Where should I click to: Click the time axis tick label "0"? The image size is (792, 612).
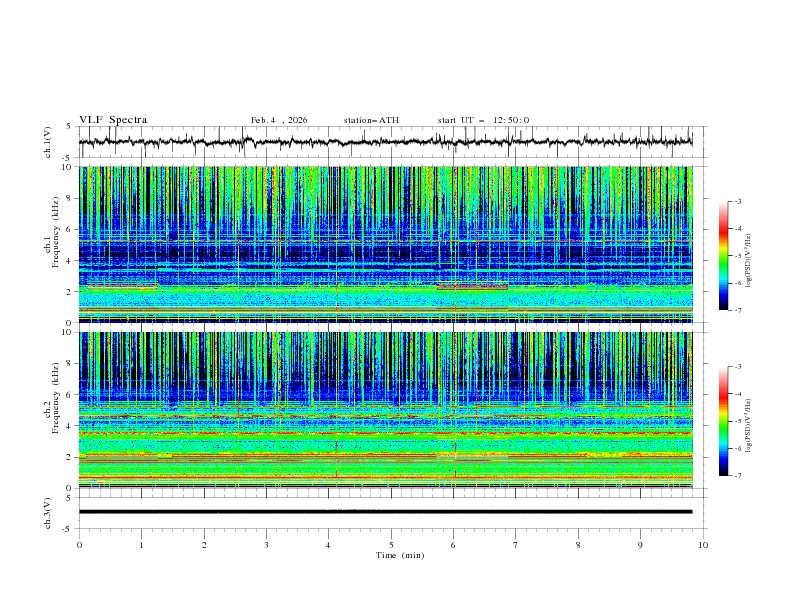click(79, 545)
